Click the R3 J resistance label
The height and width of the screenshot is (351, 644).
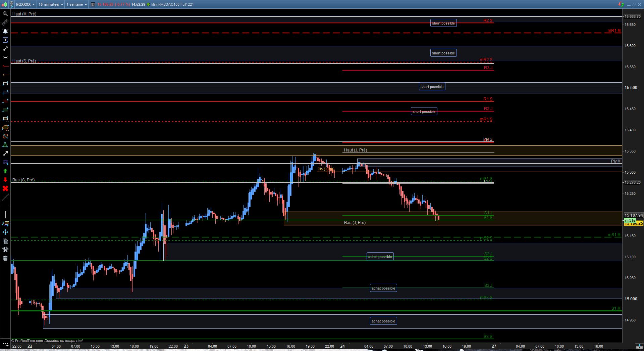[488, 68]
